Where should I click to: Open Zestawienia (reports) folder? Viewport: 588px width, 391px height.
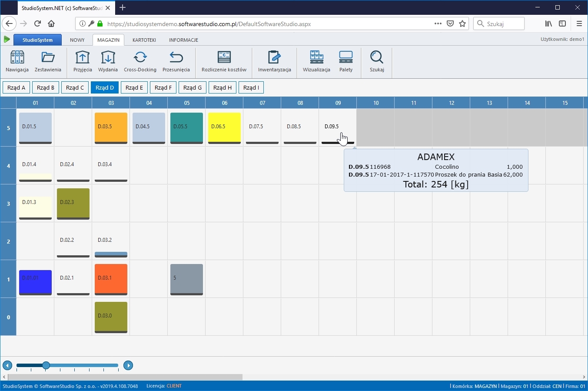(48, 62)
